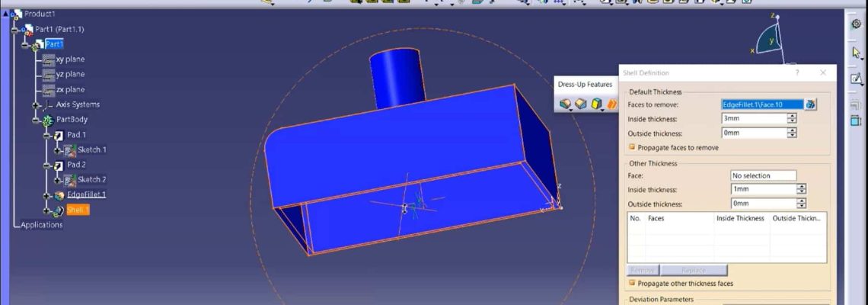Click the gear workbench icon in right toolbar
Screen dimensions: 868x305
point(857,24)
